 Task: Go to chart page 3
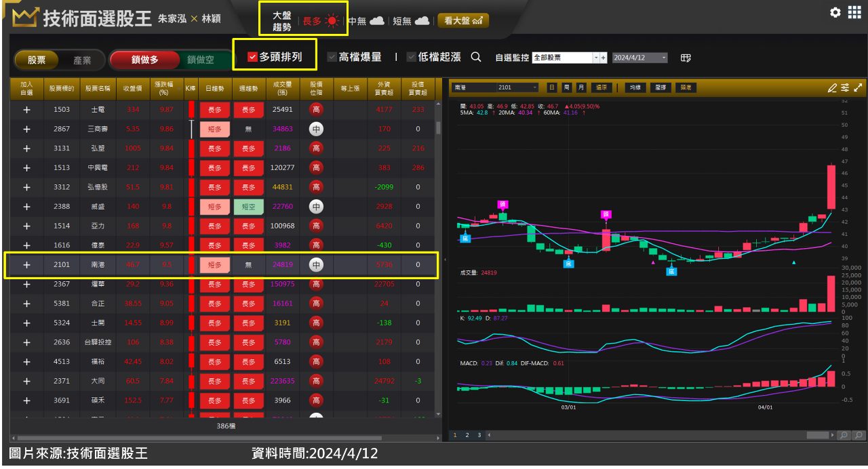[x=479, y=435]
